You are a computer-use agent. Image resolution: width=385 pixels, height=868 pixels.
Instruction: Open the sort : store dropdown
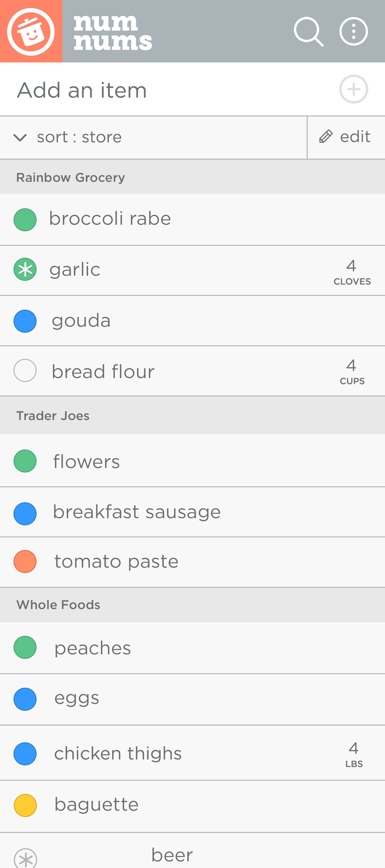pos(79,137)
